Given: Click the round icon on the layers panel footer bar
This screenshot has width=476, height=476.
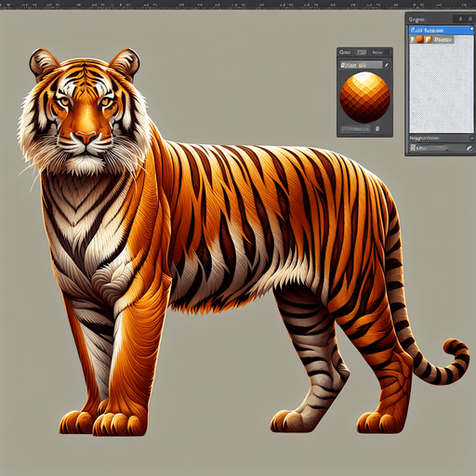Looking at the screenshot, I should 471,138.
